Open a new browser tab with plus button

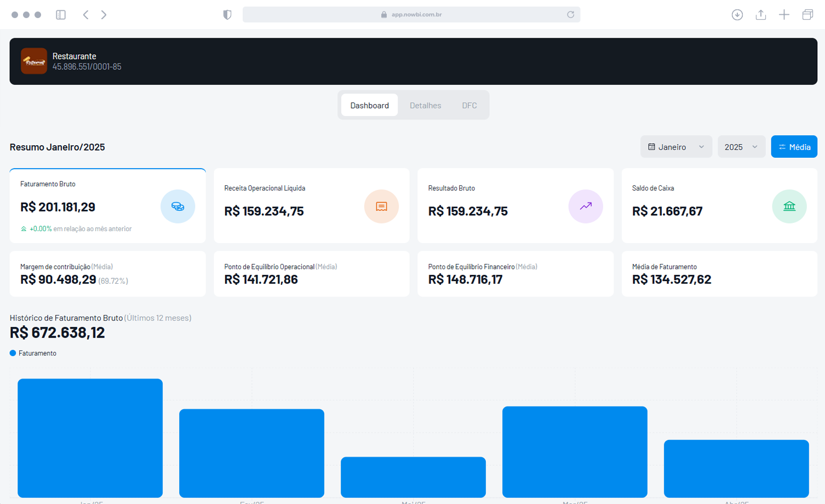point(784,15)
